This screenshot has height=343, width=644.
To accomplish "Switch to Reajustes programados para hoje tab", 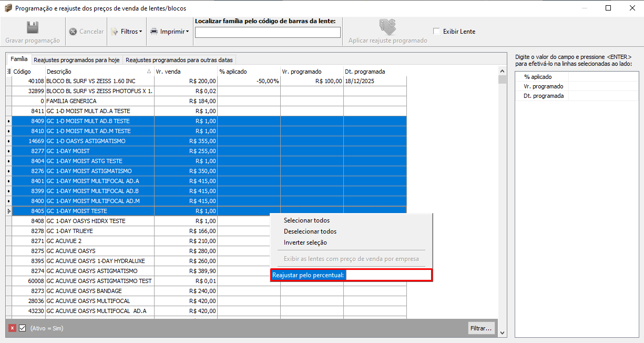I will pyautogui.click(x=77, y=60).
